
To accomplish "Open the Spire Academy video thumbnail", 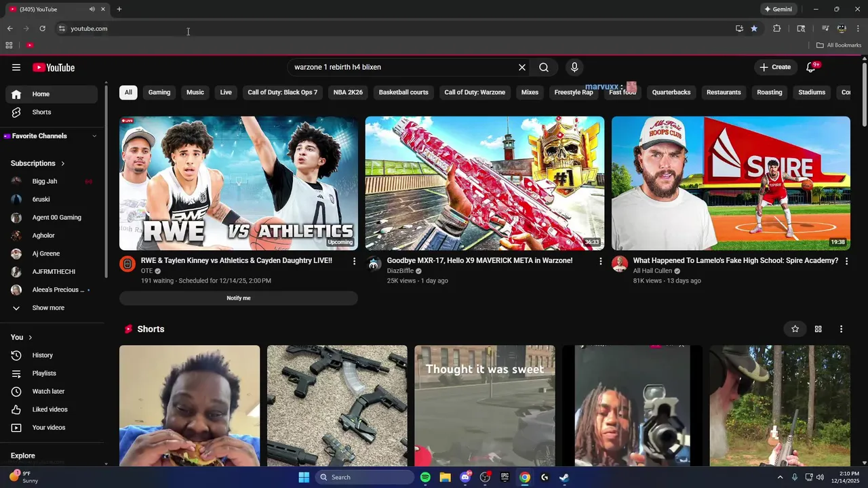I will (x=731, y=184).
